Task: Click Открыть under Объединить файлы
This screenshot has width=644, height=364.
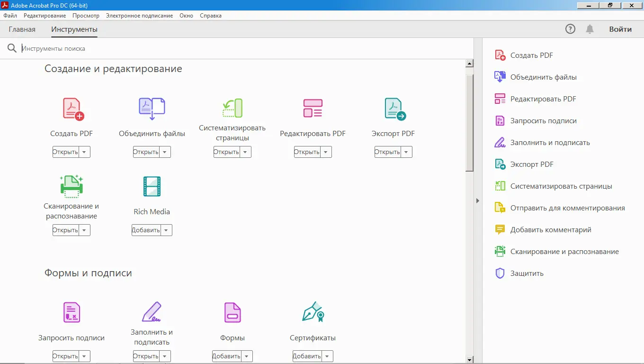Action: click(x=146, y=152)
